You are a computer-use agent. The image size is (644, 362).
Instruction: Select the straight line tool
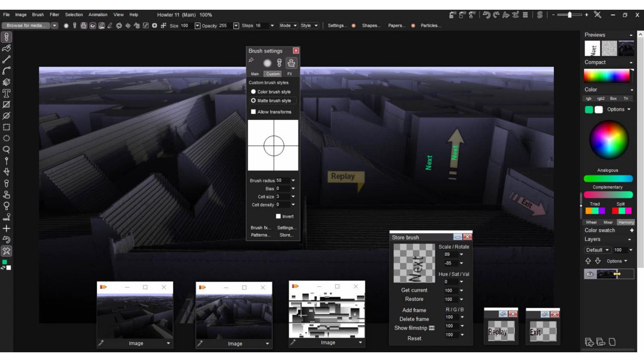tap(6, 60)
